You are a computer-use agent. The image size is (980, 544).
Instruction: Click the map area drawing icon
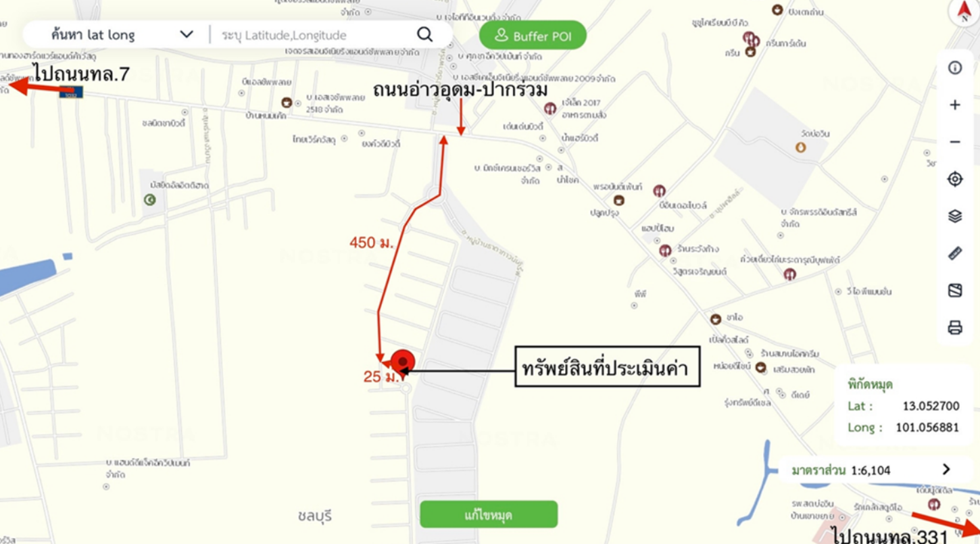955,291
